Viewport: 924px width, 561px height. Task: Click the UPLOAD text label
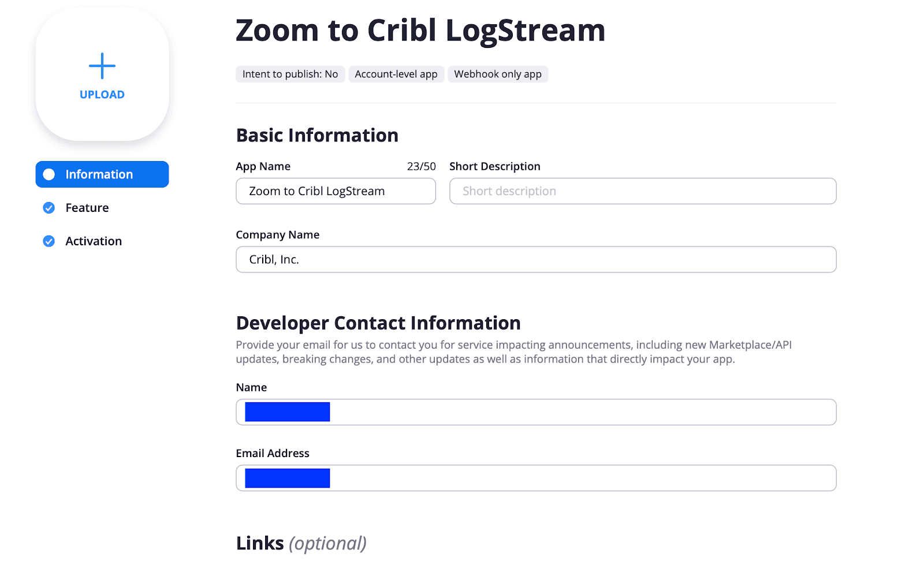tap(102, 95)
